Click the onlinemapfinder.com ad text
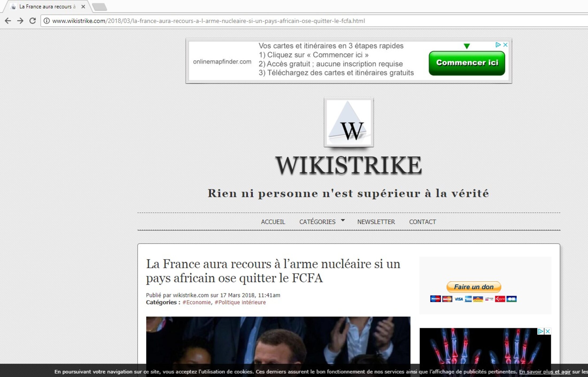 tap(222, 62)
